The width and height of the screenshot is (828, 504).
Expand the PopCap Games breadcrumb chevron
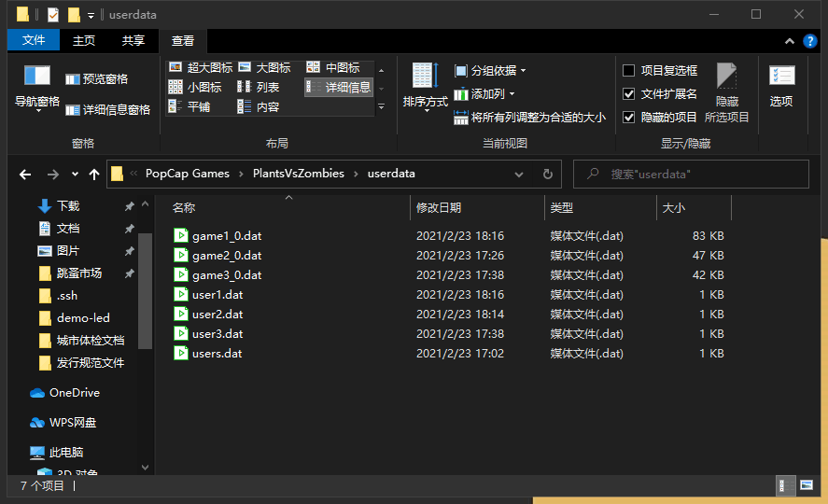coord(241,174)
